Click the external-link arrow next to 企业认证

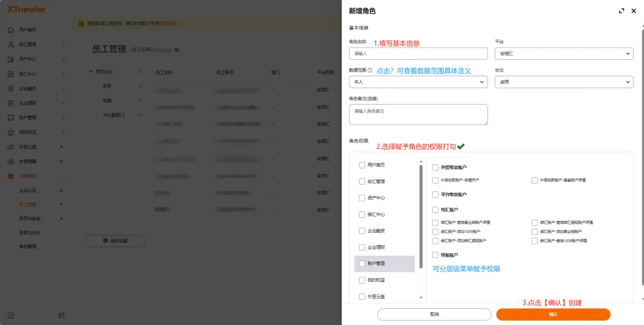[x=61, y=191]
